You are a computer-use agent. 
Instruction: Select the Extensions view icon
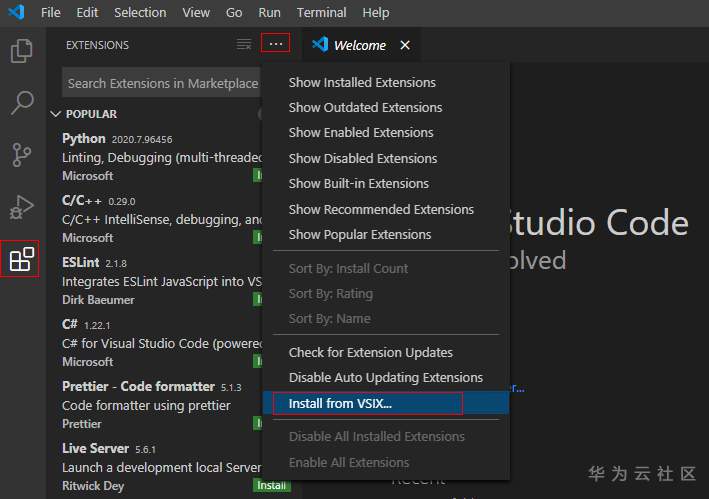click(22, 260)
